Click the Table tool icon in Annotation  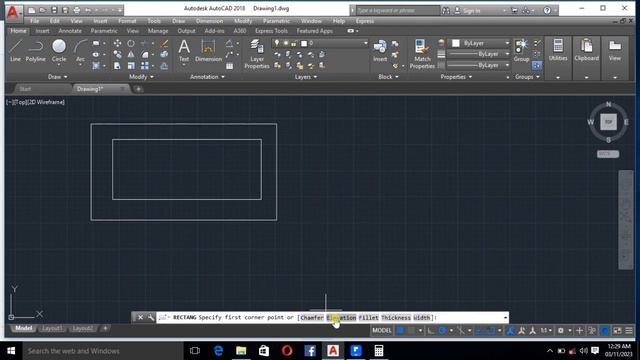pyautogui.click(x=229, y=66)
